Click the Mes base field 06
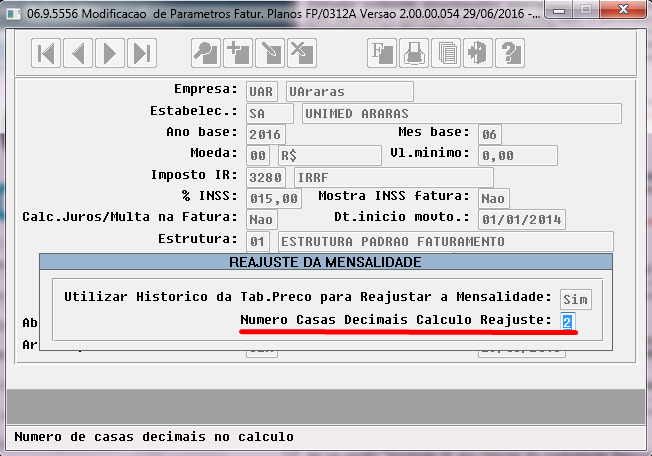Screen dimensions: 652x456 tap(490, 135)
